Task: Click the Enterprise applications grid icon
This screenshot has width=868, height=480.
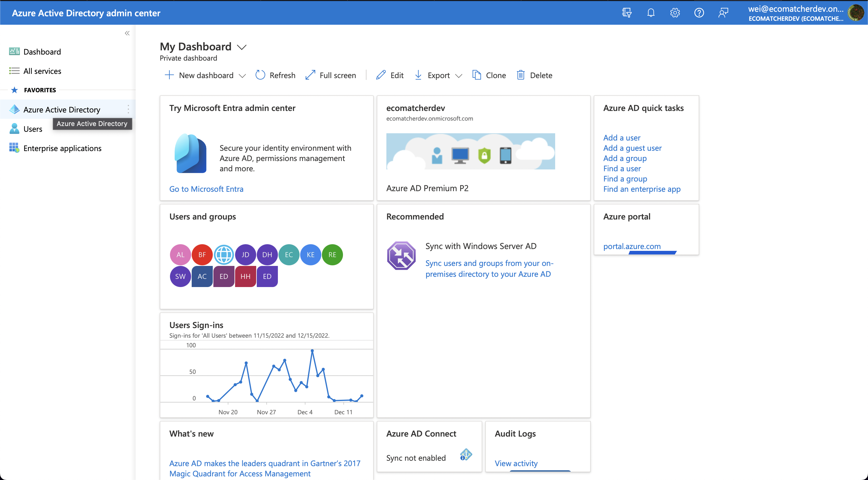Action: (x=14, y=148)
